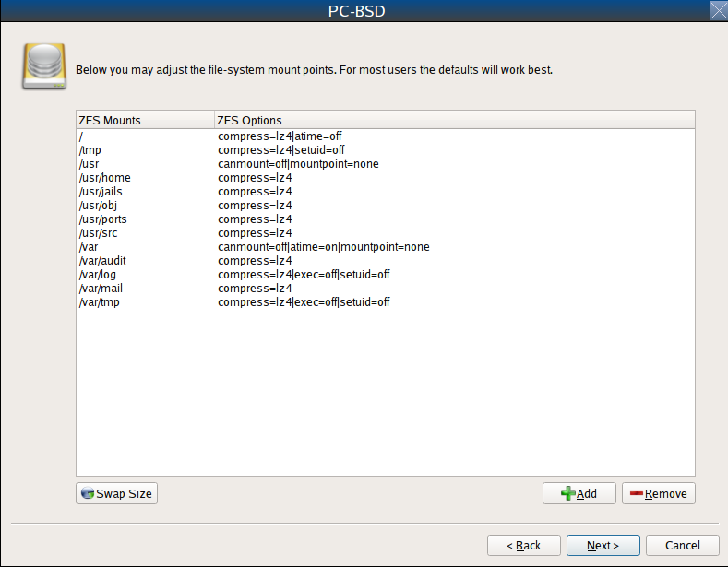728x567 pixels.
Task: Go back to the previous step
Action: pyautogui.click(x=524, y=545)
